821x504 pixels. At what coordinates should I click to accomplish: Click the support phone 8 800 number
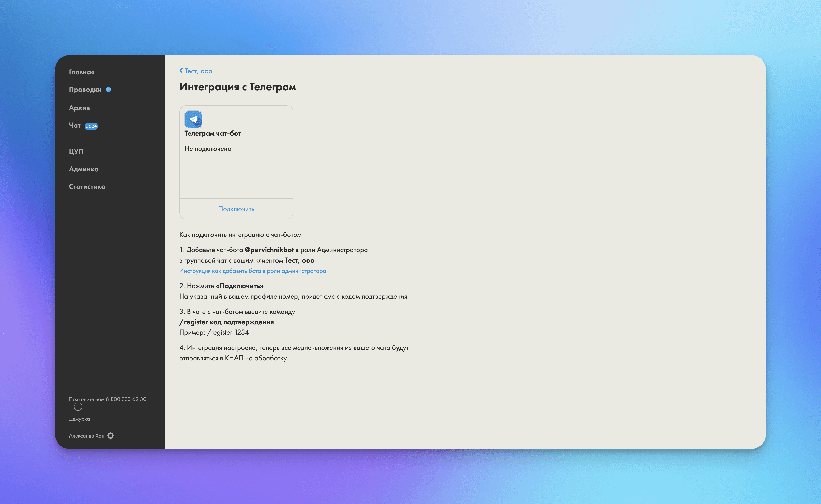tap(126, 399)
